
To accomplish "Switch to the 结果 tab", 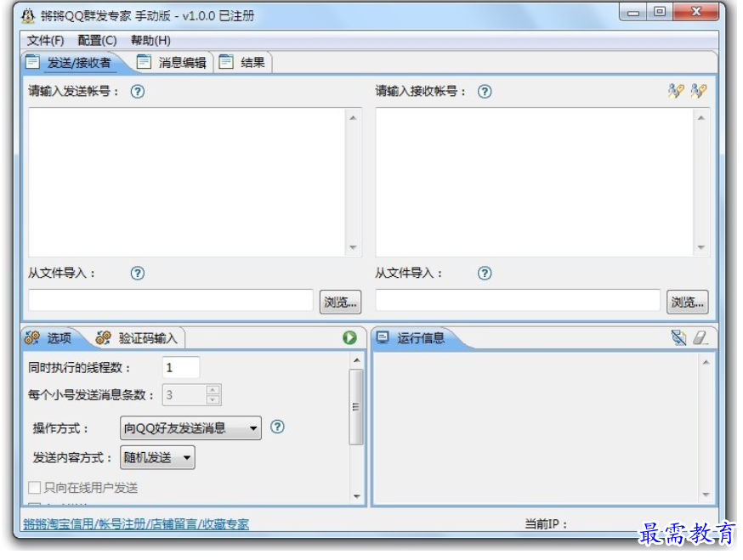I will [x=244, y=63].
